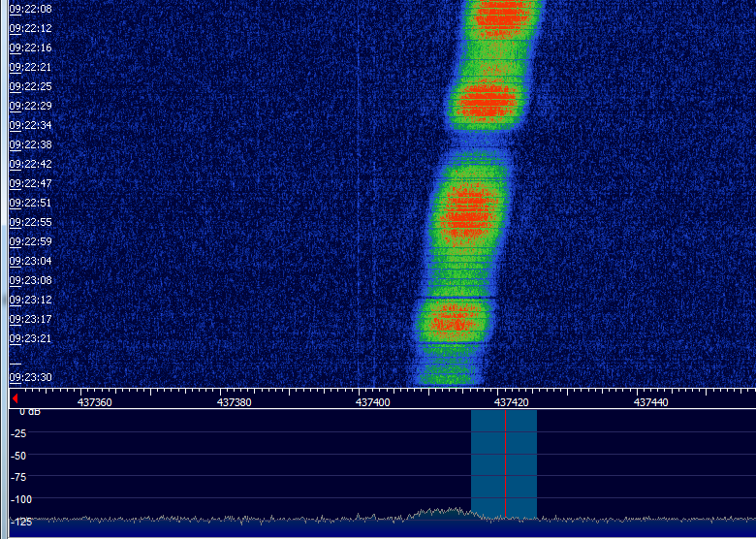Viewport: 756px width, 539px height.
Task: Click the -25 dB level label
Action: [18, 433]
